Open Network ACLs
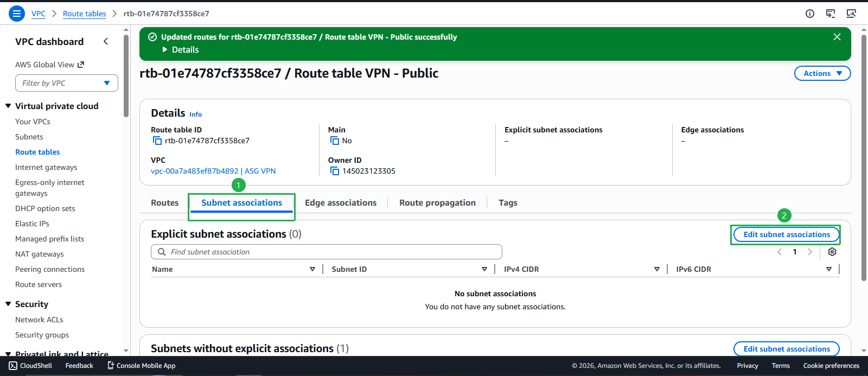The width and height of the screenshot is (868, 376). pyautogui.click(x=40, y=320)
